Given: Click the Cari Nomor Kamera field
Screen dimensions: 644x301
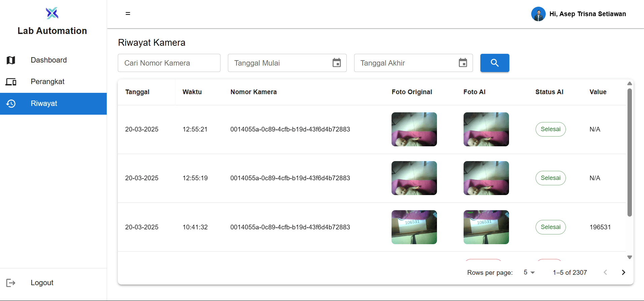Looking at the screenshot, I should pos(169,63).
